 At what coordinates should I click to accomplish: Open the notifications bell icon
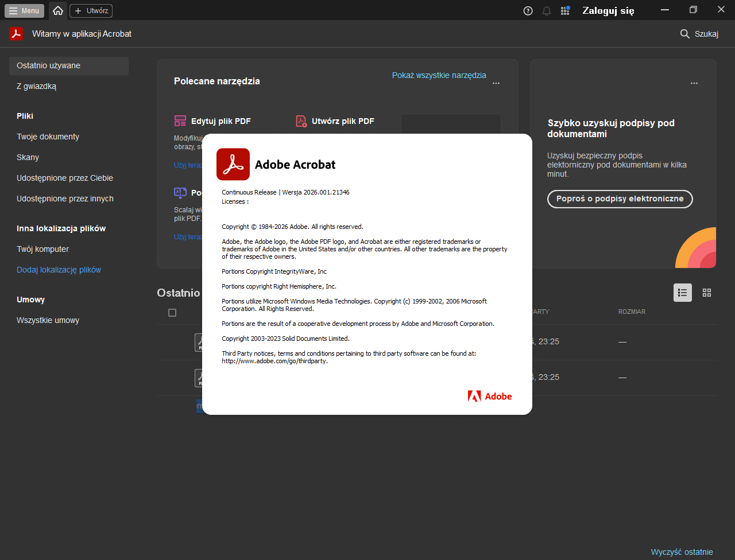[x=547, y=11]
